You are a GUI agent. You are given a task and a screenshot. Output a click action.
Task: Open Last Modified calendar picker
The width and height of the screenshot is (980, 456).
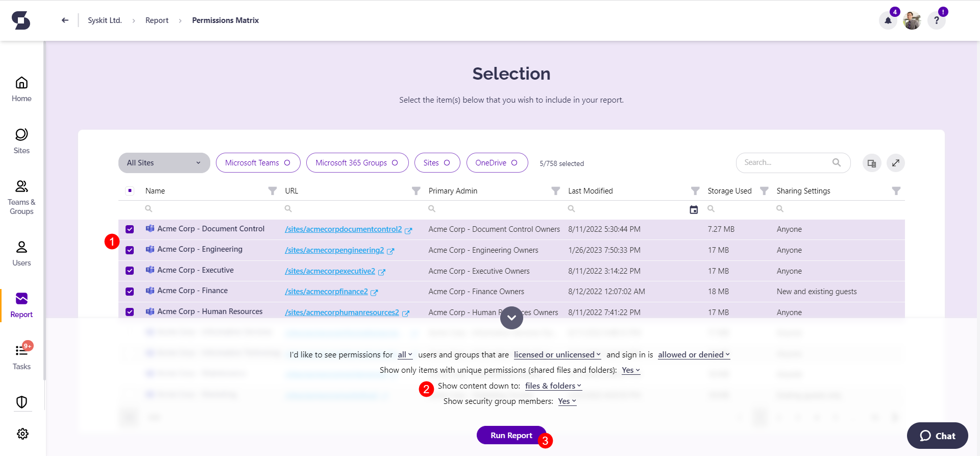tap(694, 209)
